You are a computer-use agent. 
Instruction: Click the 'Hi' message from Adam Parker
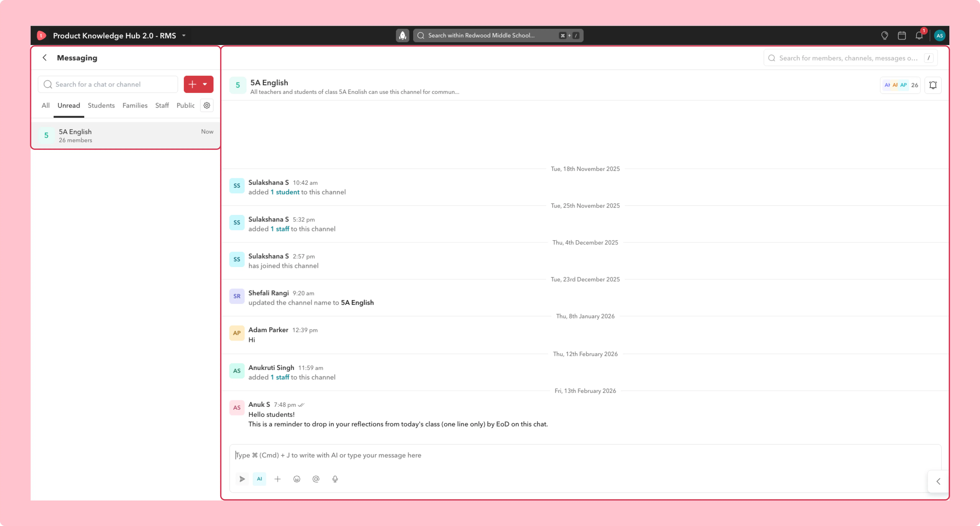[252, 340]
